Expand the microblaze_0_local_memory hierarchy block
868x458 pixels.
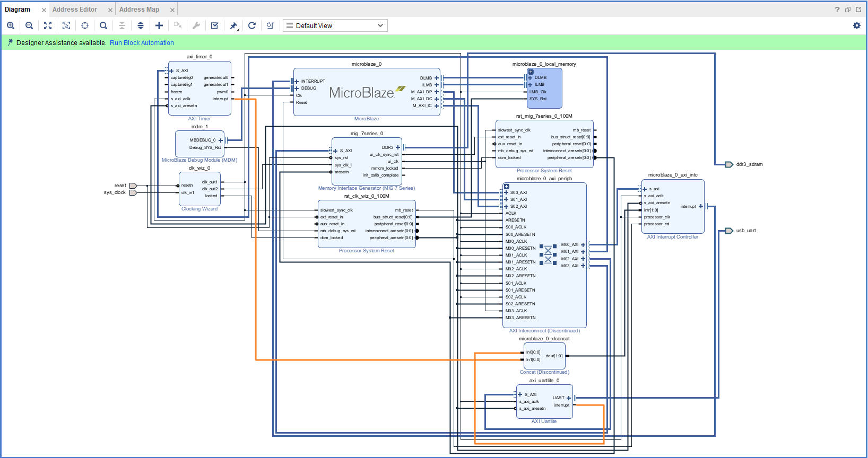click(x=531, y=72)
